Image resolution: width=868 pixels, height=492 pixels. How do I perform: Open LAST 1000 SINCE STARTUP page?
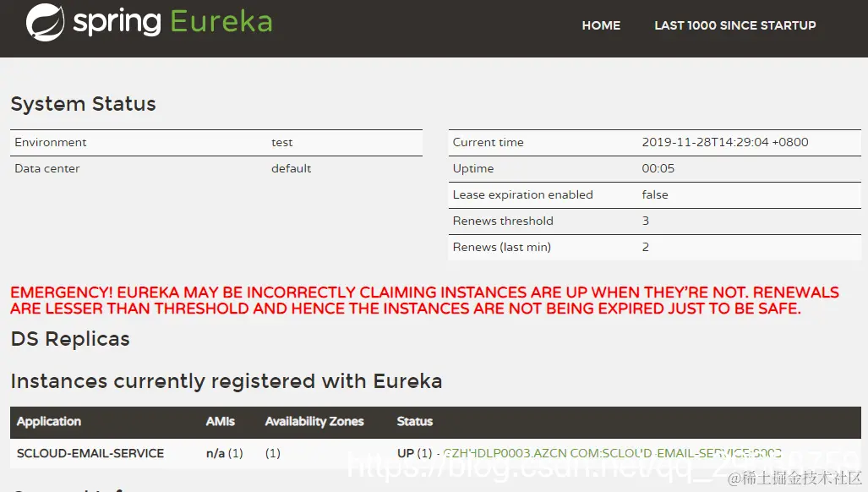pos(735,25)
